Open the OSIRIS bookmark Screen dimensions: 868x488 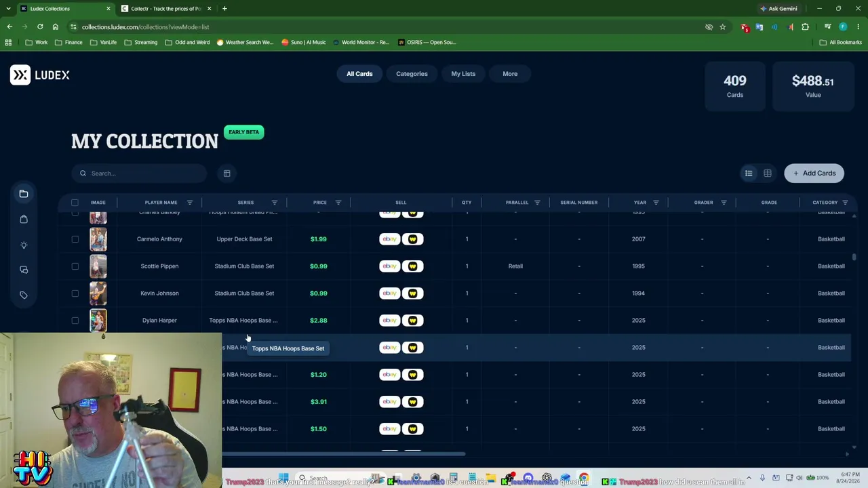coord(427,42)
